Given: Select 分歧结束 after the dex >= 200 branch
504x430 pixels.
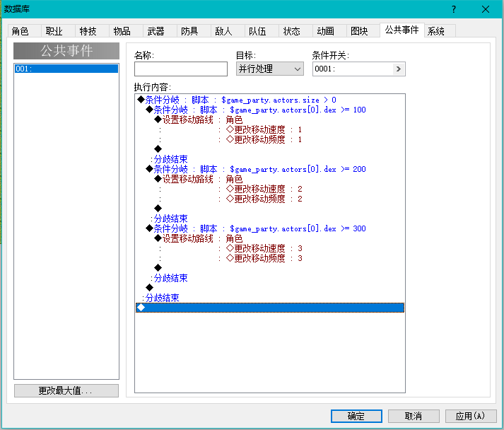Looking at the screenshot, I should click(270, 219).
